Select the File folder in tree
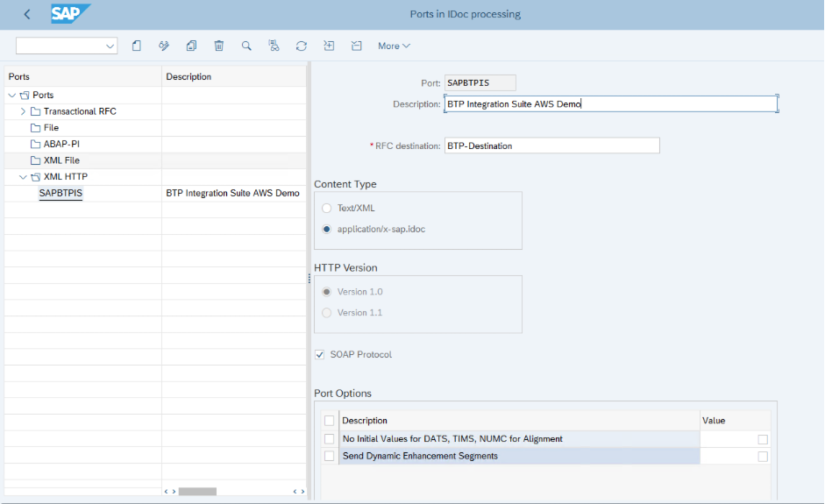 coord(51,128)
